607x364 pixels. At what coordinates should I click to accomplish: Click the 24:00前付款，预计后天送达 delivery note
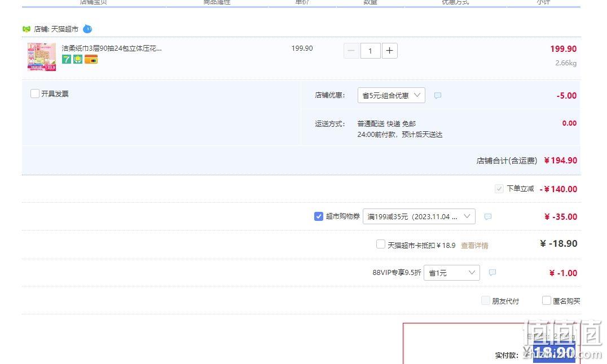click(x=400, y=135)
